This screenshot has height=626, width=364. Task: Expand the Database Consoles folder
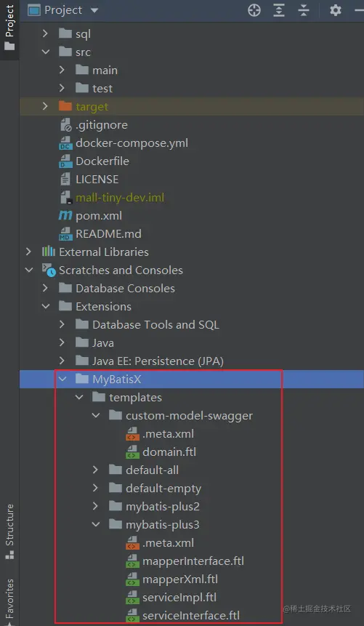click(x=46, y=288)
